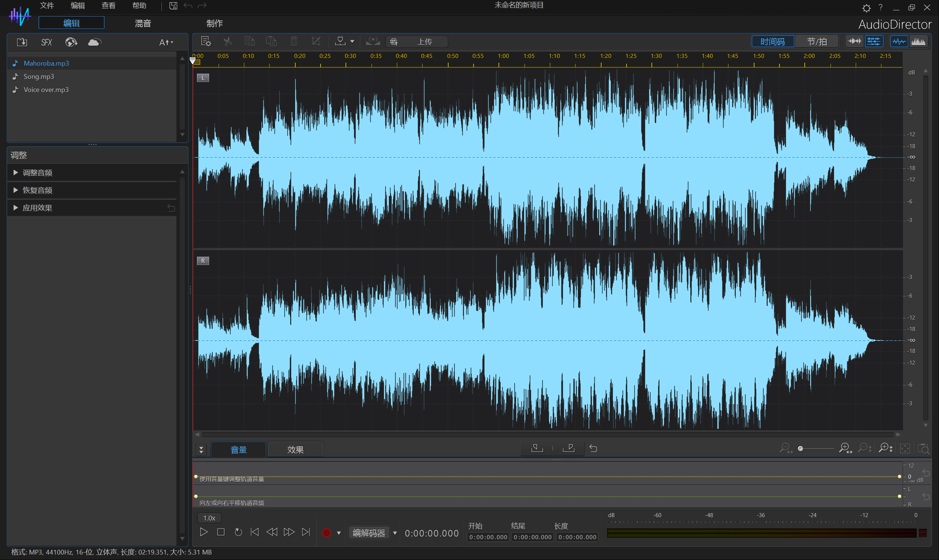Image resolution: width=939 pixels, height=560 pixels.
Task: Open the 编解码器 dropdown arrow
Action: [395, 533]
